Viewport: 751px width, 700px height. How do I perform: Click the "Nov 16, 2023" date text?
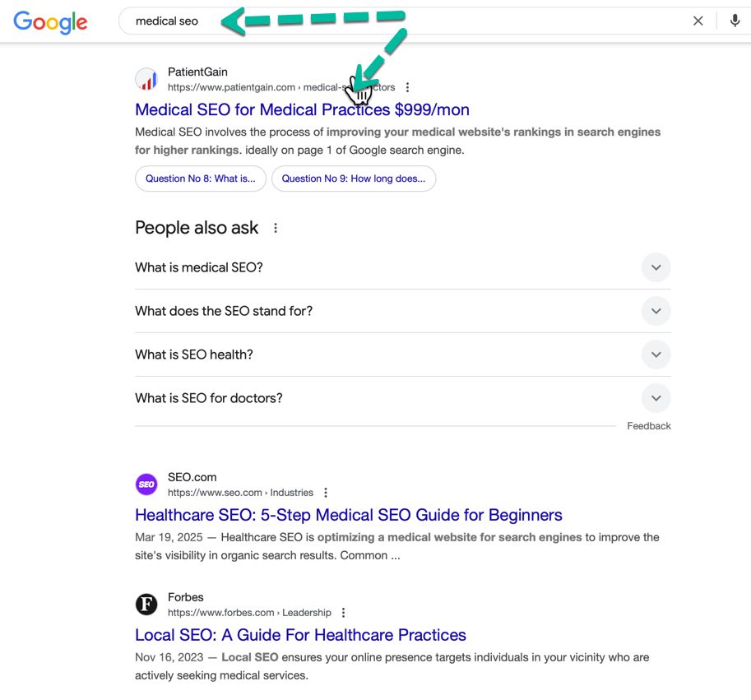(x=169, y=657)
